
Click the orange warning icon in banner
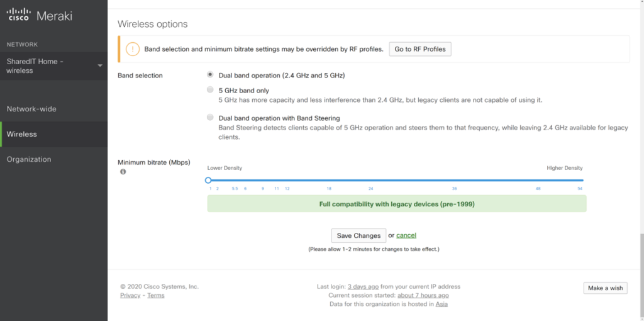click(133, 49)
